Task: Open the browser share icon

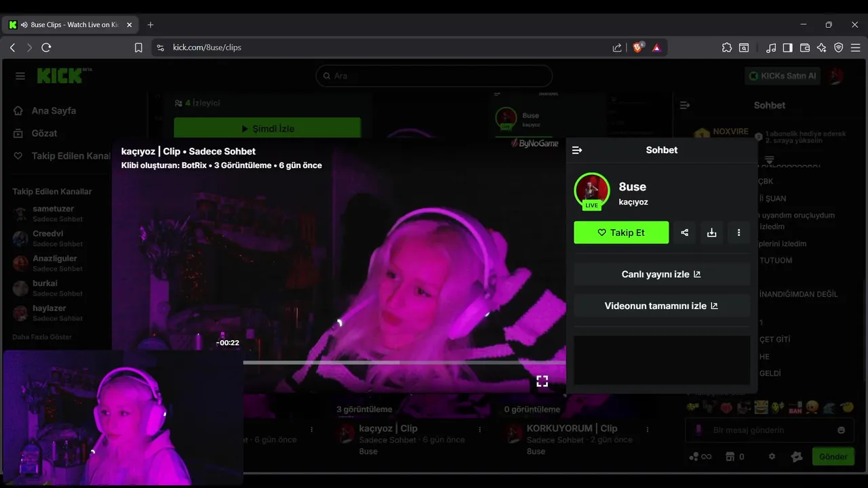Action: (x=617, y=47)
